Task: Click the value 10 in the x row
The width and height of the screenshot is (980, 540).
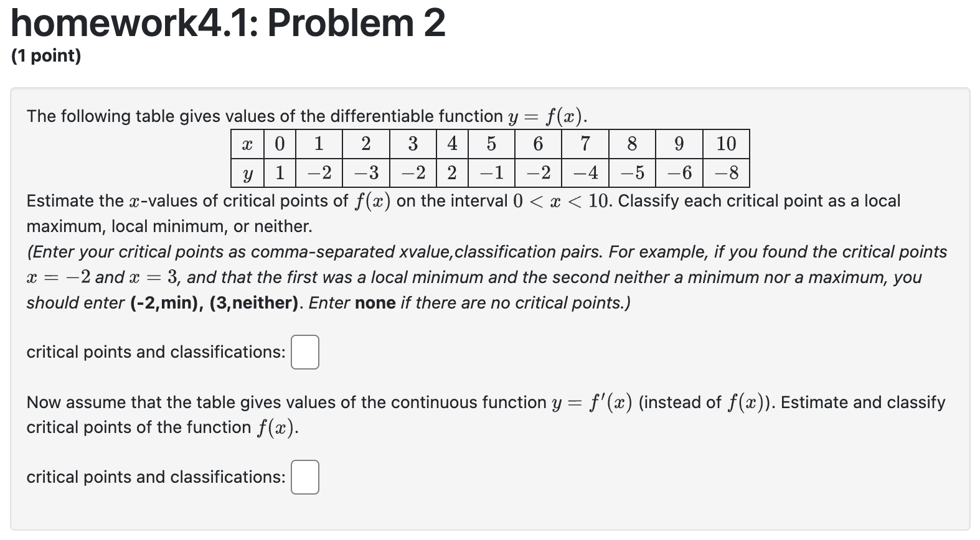Action: click(726, 144)
